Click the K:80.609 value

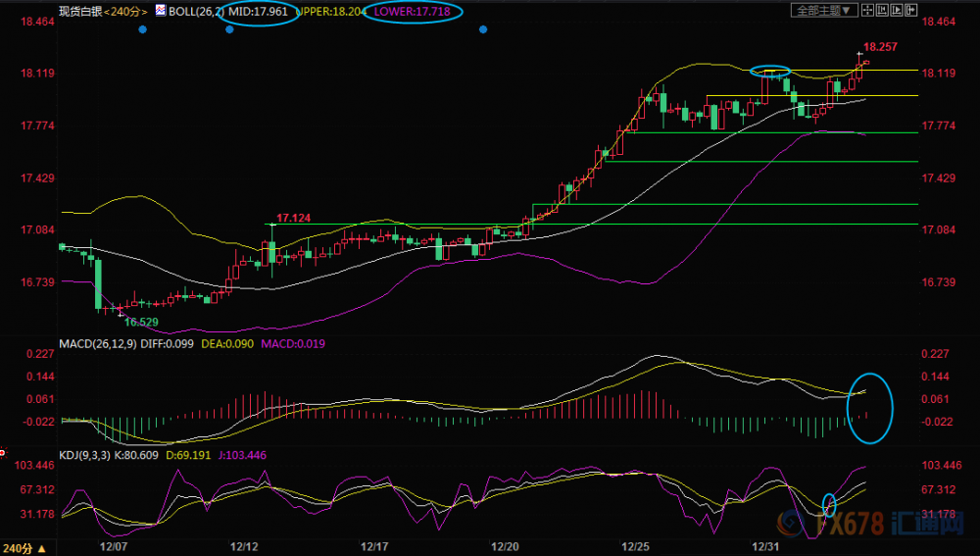[x=136, y=455]
